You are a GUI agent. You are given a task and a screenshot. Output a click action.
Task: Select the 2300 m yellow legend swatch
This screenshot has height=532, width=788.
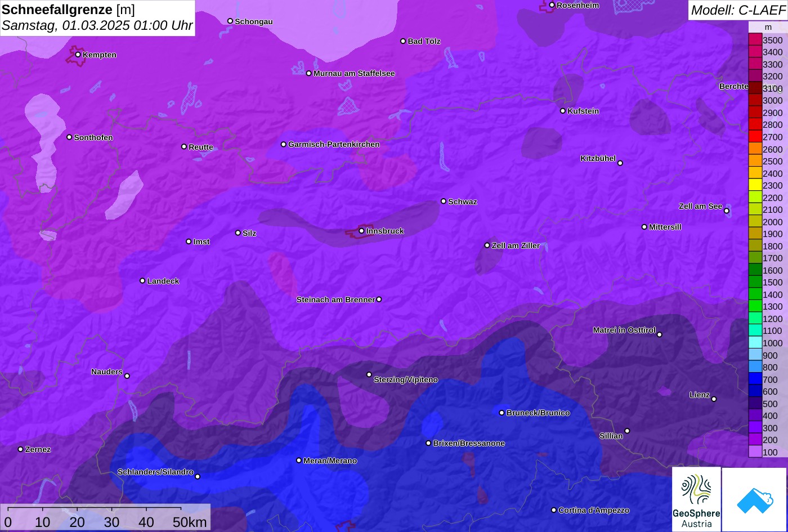coord(755,185)
